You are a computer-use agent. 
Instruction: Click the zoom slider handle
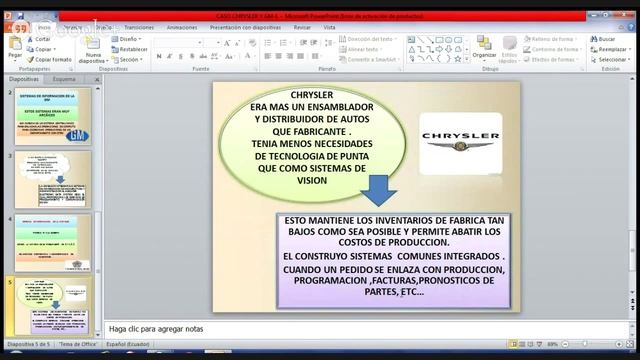pyautogui.click(x=584, y=344)
